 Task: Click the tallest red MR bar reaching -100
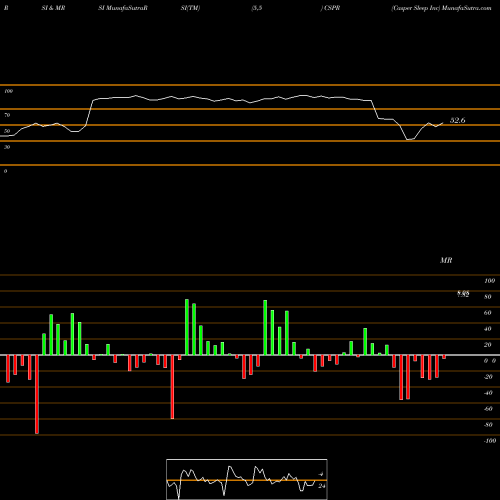pos(37,394)
